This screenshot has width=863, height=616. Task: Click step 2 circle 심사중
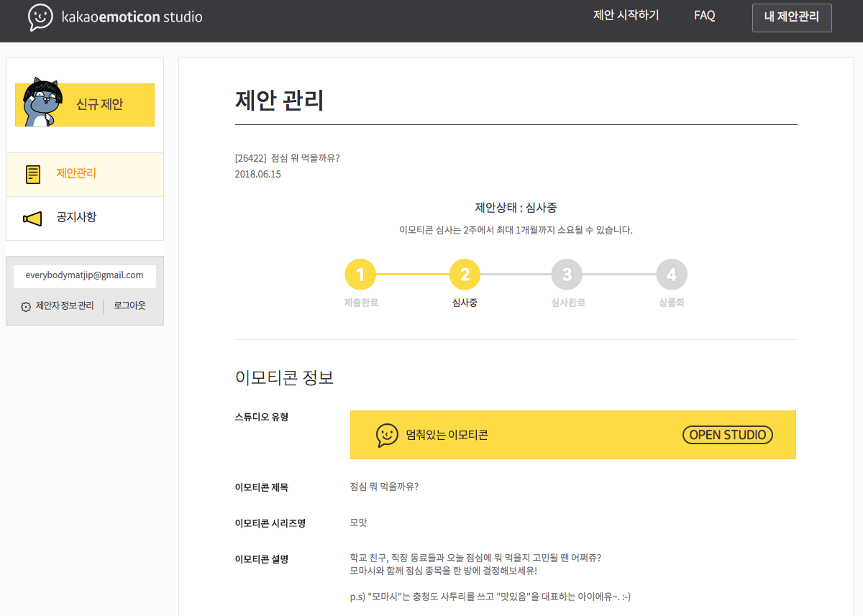pyautogui.click(x=465, y=275)
